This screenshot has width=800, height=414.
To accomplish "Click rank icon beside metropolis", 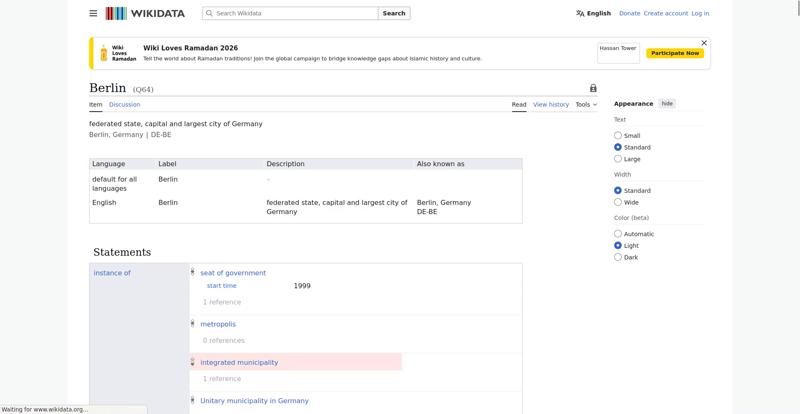I will click(193, 323).
